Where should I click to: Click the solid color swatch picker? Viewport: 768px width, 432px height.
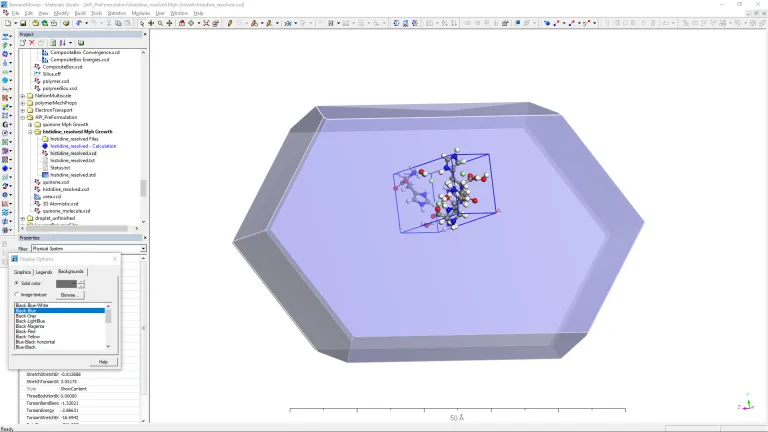(x=66, y=283)
